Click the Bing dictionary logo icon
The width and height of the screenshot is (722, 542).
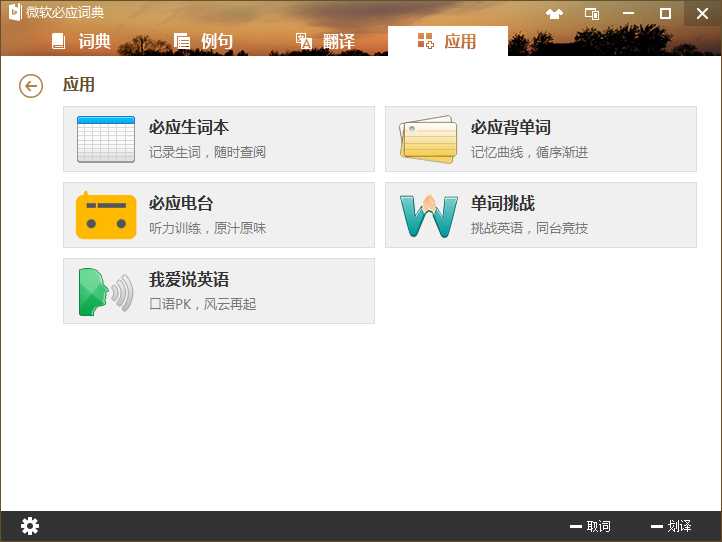[15, 12]
